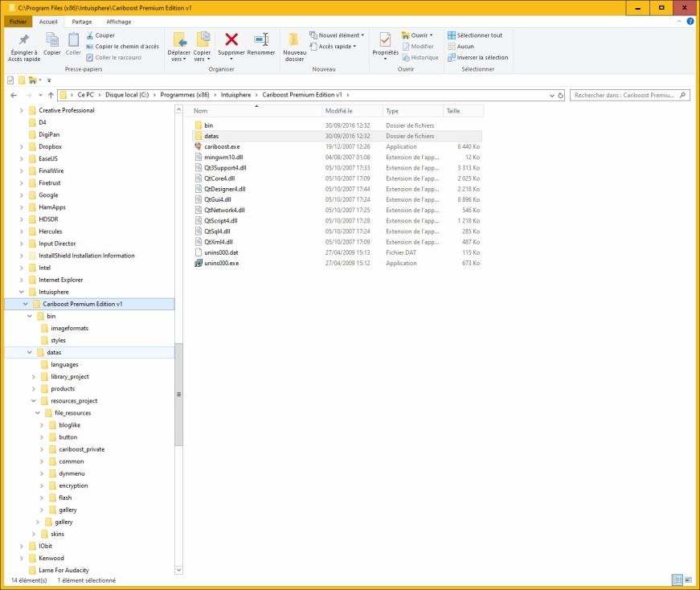Click the Copier ribbon icon
The image size is (700, 590).
(51, 45)
